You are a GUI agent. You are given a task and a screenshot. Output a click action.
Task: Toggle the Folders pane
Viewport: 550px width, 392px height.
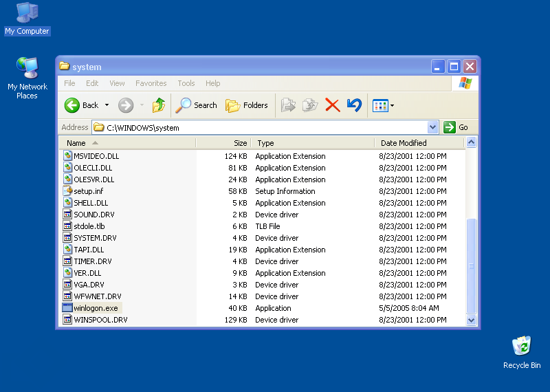(x=246, y=105)
